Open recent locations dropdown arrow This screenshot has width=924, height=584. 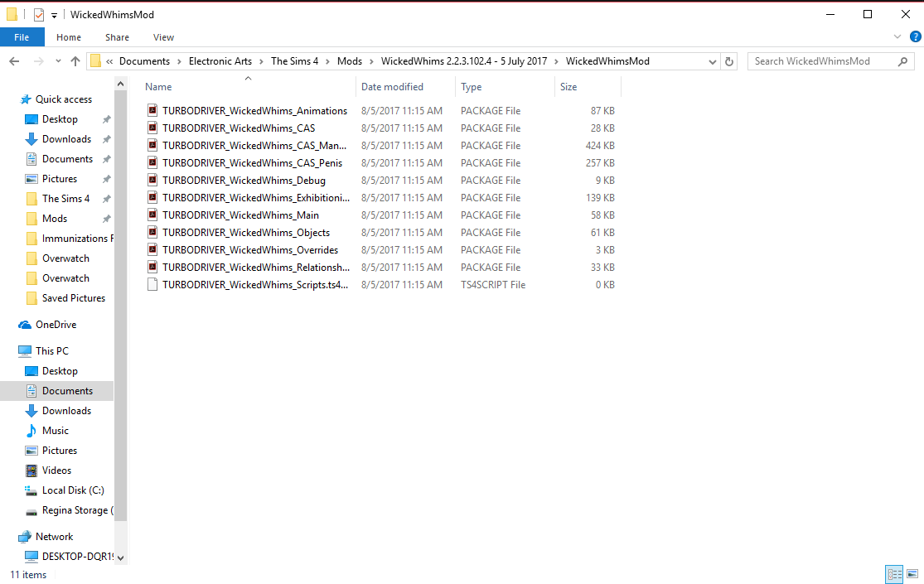[x=58, y=61]
